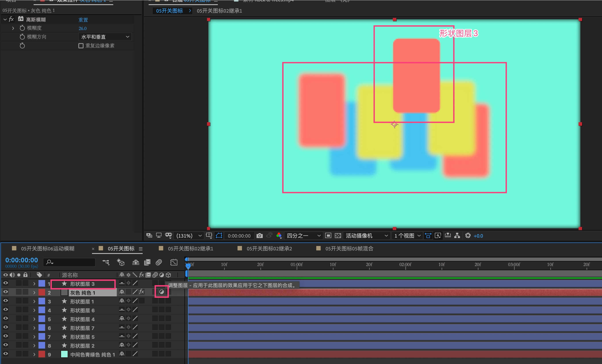Click the reset exposure icon
The height and width of the screenshot is (364, 602).
(468, 236)
